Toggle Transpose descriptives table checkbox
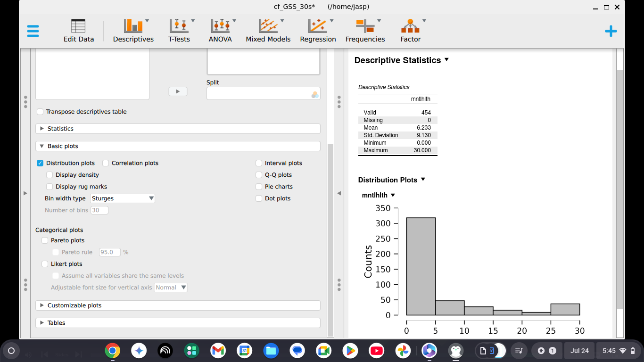The image size is (644, 362). coord(41,112)
